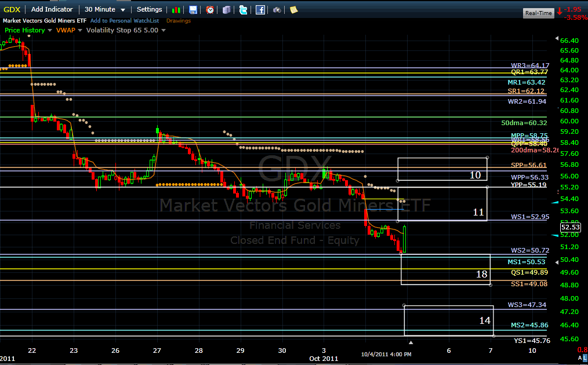Open the yellow sticky note icon
The width and height of the screenshot is (588, 365).
point(293,10)
